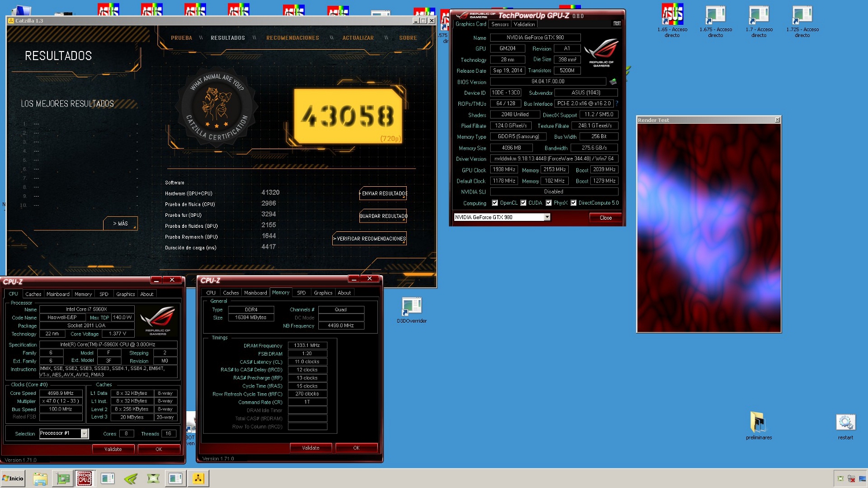868x488 pixels.
Task: Click the NB Frequency value 4499.0 MHz
Action: click(340, 326)
